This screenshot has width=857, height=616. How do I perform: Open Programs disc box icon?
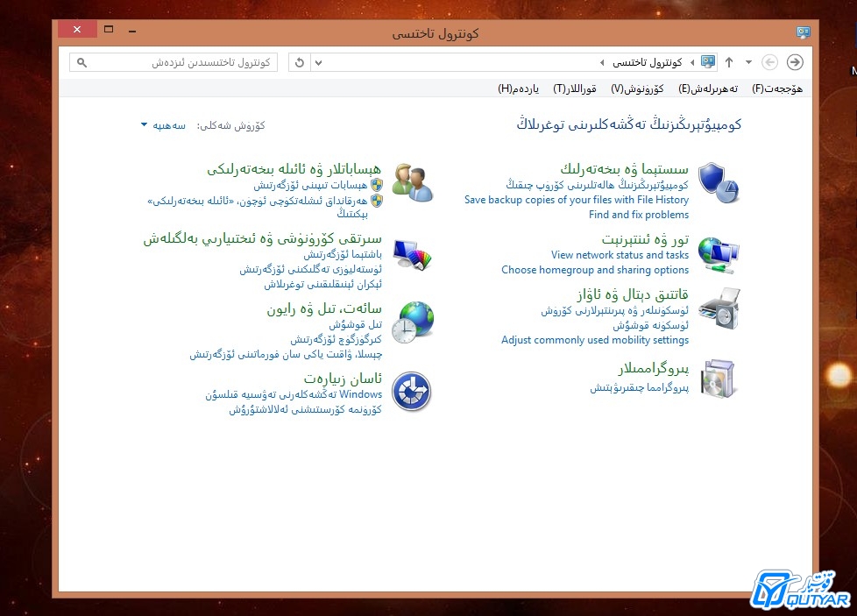tap(719, 379)
